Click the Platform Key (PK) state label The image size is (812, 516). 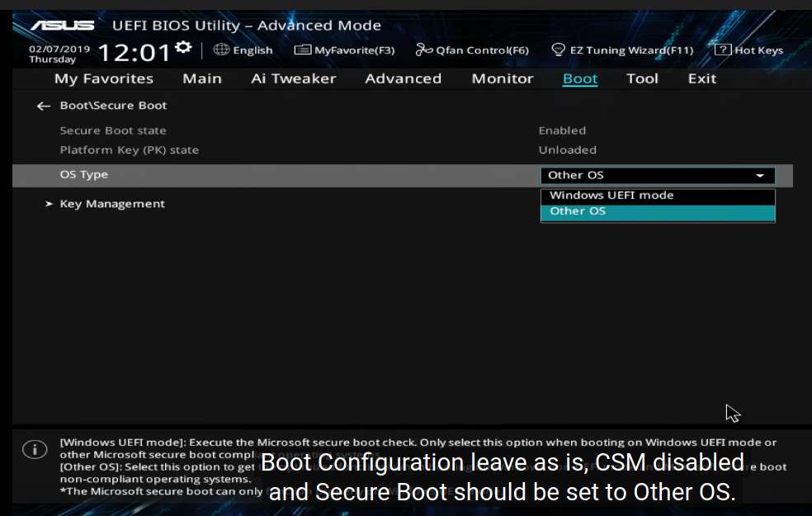click(x=130, y=150)
